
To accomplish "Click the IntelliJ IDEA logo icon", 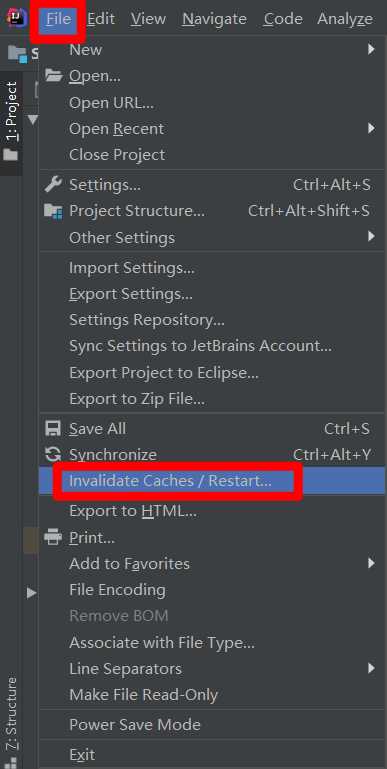I will point(16,18).
